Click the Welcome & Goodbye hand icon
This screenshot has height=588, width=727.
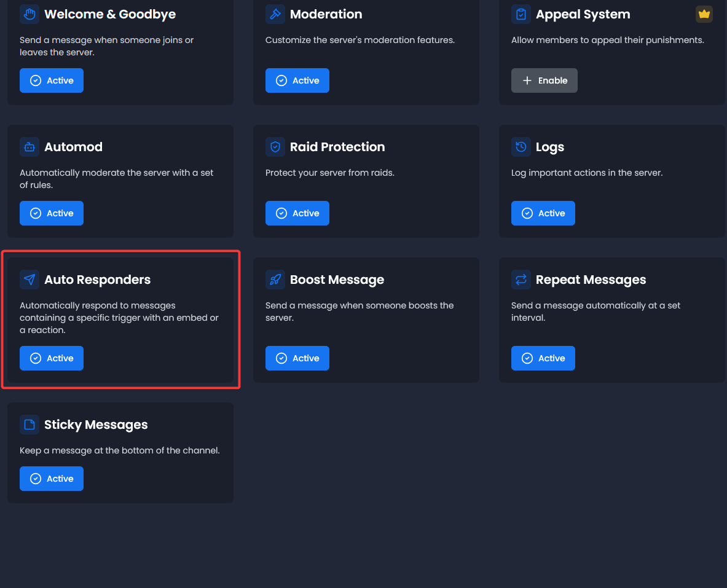pos(29,14)
